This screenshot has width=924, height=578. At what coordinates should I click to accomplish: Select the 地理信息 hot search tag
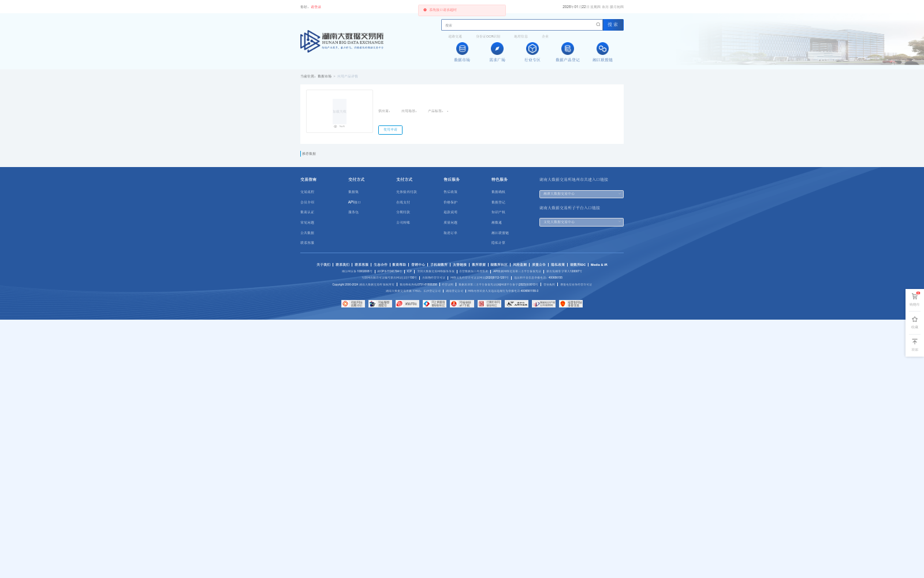pos(521,36)
